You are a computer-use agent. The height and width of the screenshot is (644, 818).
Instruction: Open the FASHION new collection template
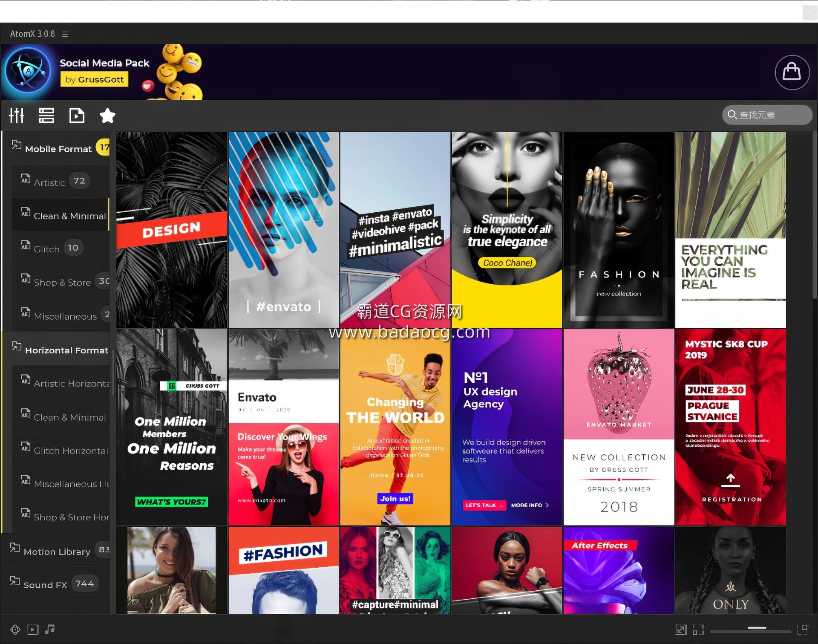click(x=619, y=230)
